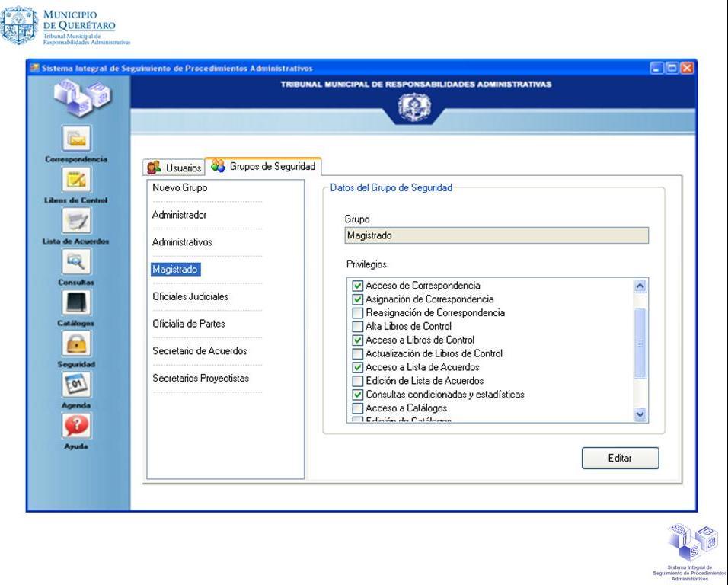Viewport: 728px width, 585px height.
Task: Click the application icon in title bar
Action: click(34, 69)
